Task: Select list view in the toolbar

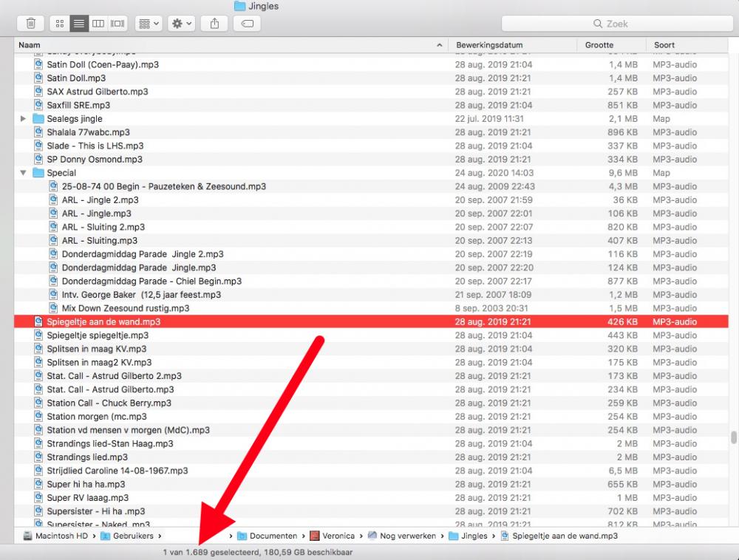Action: point(78,23)
